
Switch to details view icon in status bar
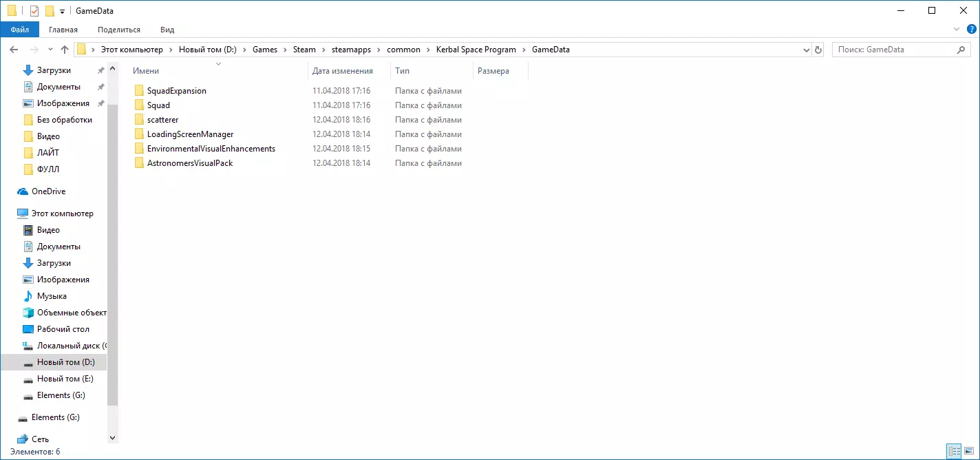(x=954, y=452)
